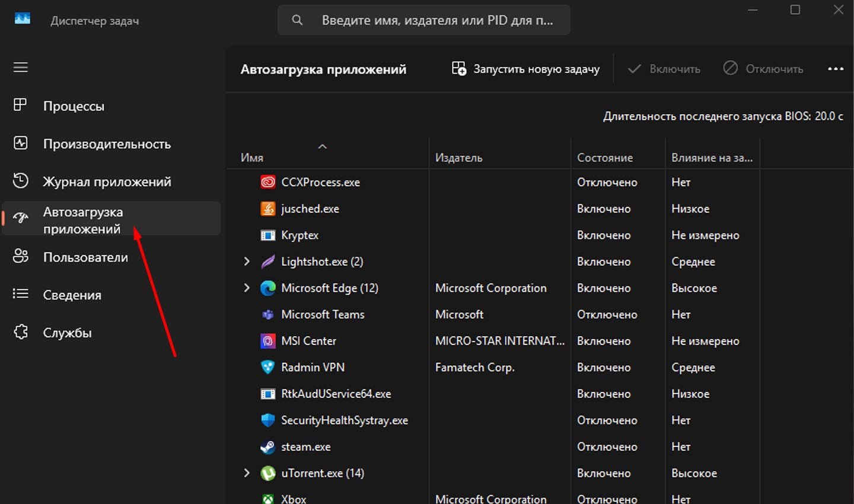The width and height of the screenshot is (854, 504).
Task: Click the search magnifier icon
Action: pos(297,20)
